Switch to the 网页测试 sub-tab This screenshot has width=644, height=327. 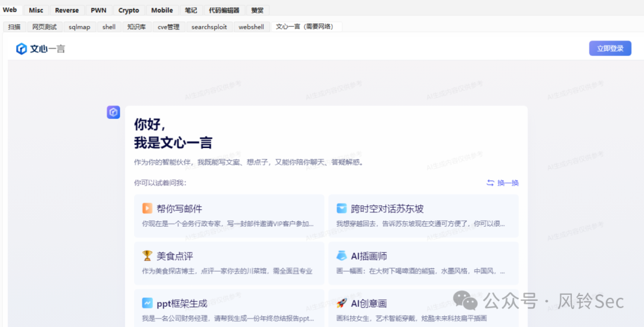point(45,27)
